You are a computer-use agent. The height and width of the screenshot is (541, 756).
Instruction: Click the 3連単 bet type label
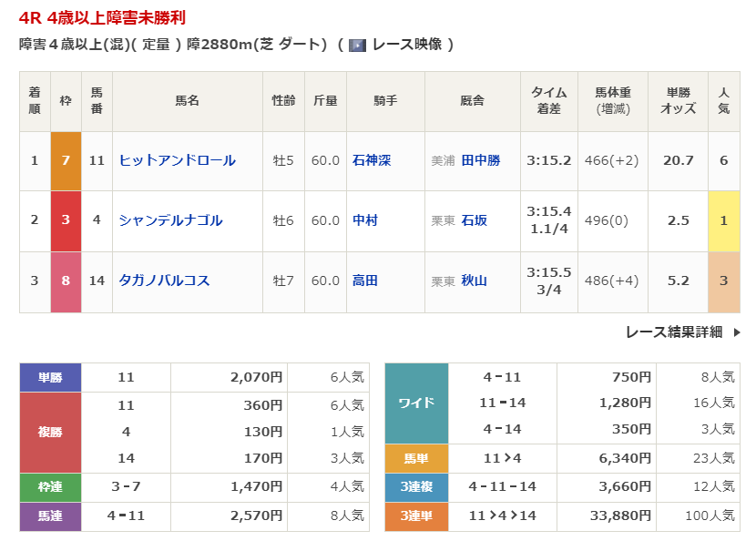tap(416, 516)
